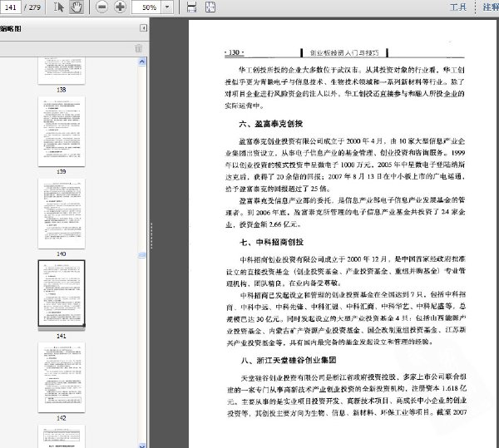Image resolution: width=499 pixels, height=448 pixels.
Task: Open the 工具 (Tools) pane
Action: click(458, 7)
